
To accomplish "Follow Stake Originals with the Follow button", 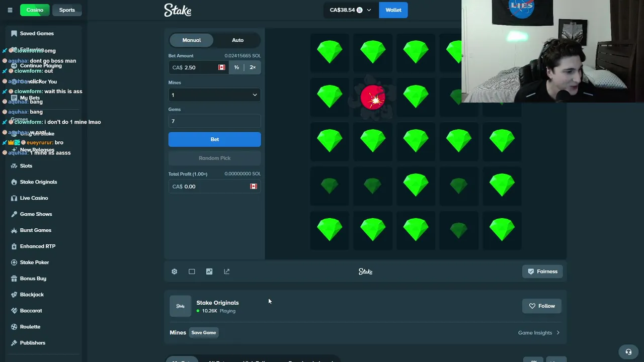I will (x=542, y=306).
